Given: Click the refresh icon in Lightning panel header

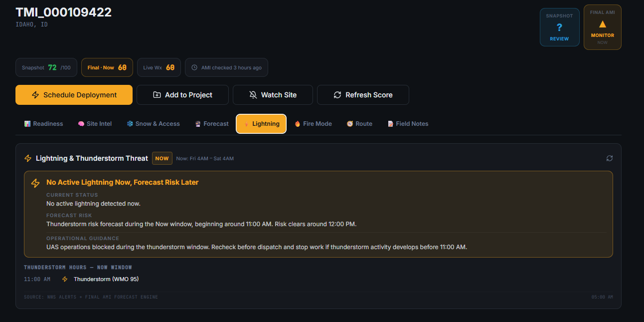Looking at the screenshot, I should coord(609,158).
